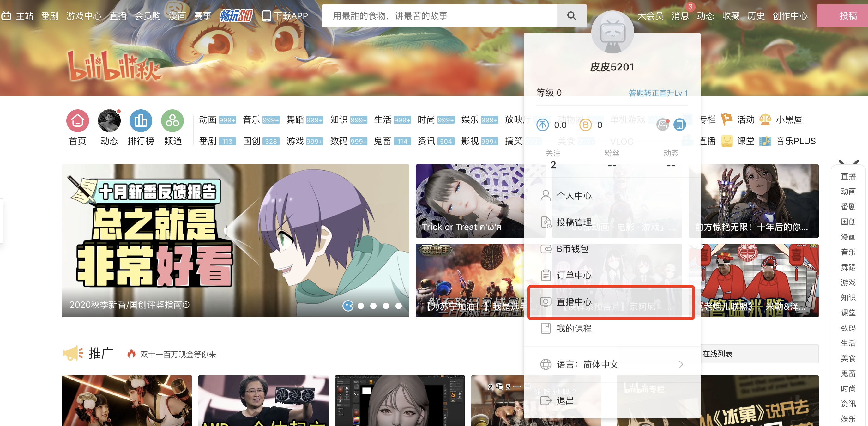The image size is (868, 426).
Task: Select the third carousel dot indicator
Action: click(373, 306)
